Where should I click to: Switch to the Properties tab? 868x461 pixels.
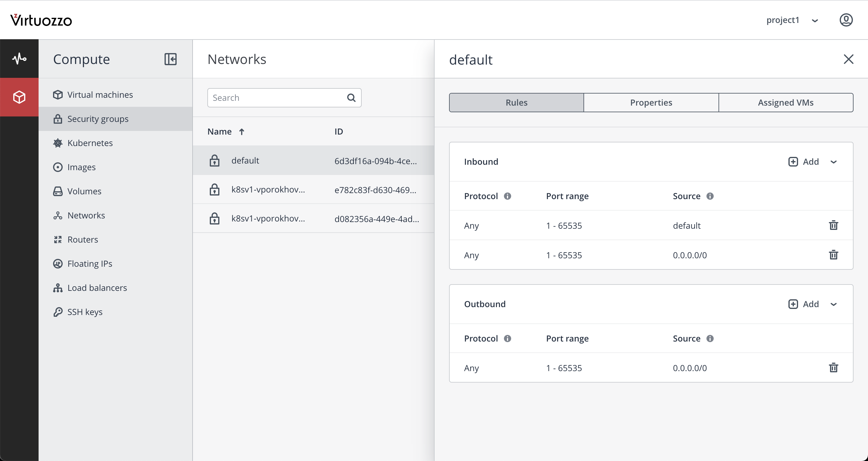coord(651,103)
